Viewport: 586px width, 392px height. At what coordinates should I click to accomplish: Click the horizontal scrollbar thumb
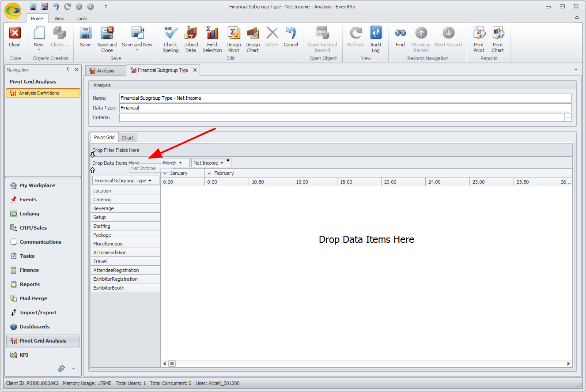172,364
